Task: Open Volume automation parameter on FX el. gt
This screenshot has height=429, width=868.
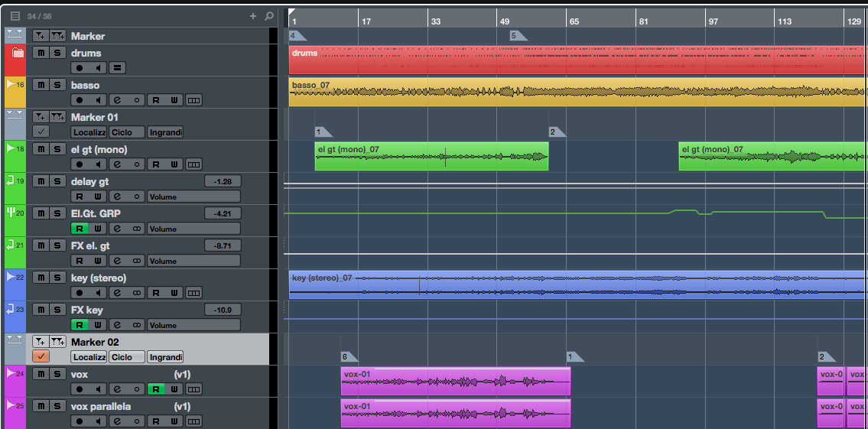Action: coord(193,261)
